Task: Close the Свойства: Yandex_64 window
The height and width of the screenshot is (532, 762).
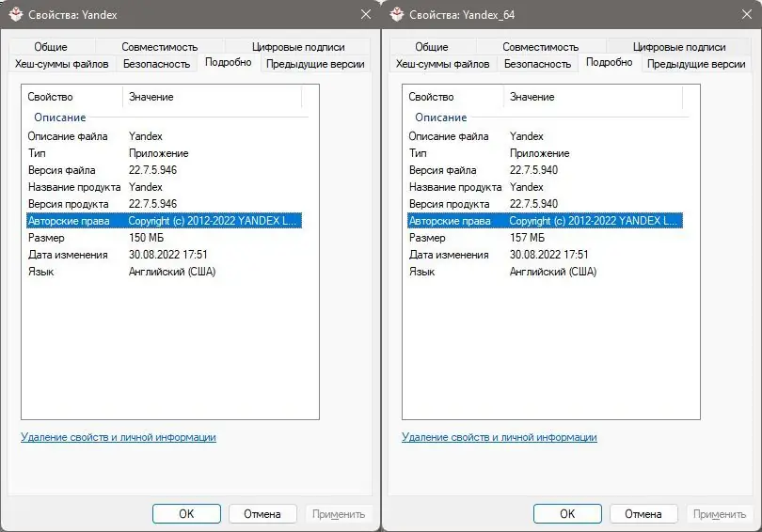Action: [x=747, y=14]
